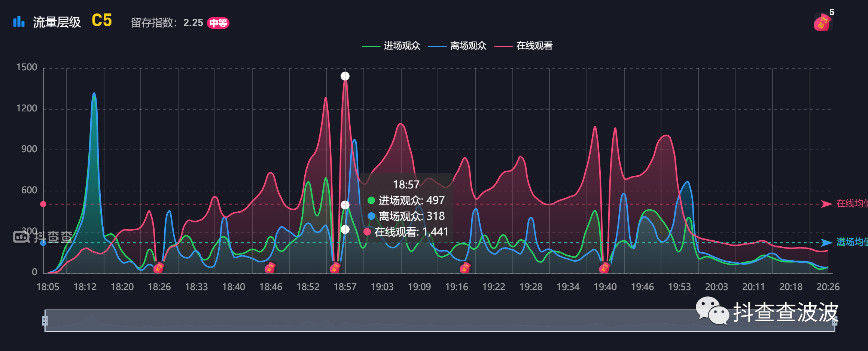This screenshot has height=351, width=868.
Task: Click the 19:53 x-axis time label
Action: (x=679, y=287)
